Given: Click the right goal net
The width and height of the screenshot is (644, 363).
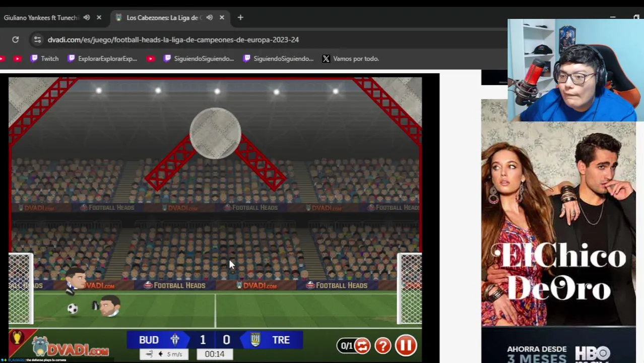Looking at the screenshot, I should (410, 289).
